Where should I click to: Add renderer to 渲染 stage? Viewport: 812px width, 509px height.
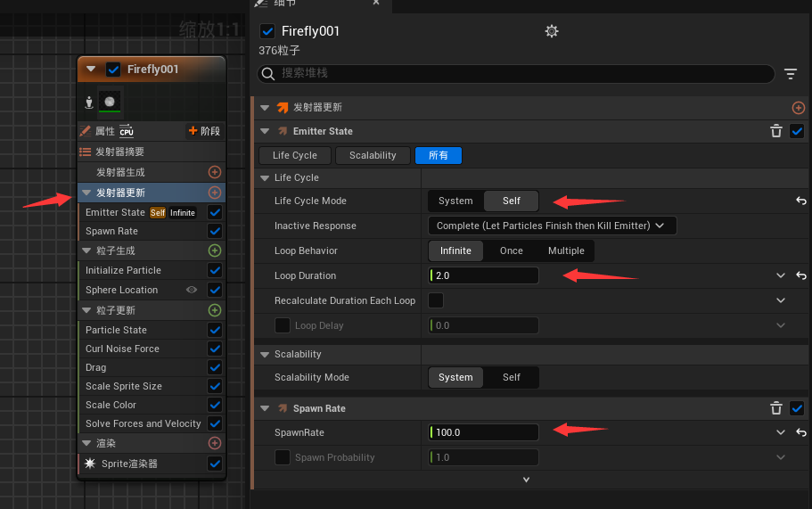tap(215, 443)
